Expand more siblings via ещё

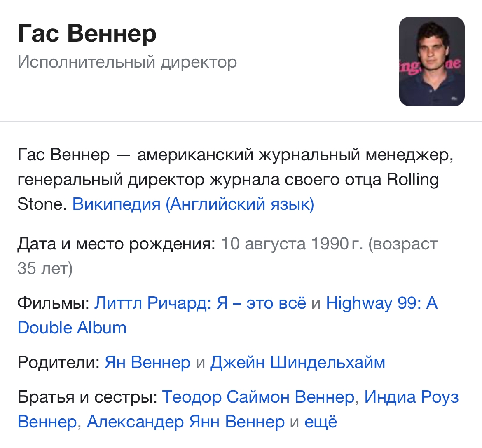(x=321, y=422)
